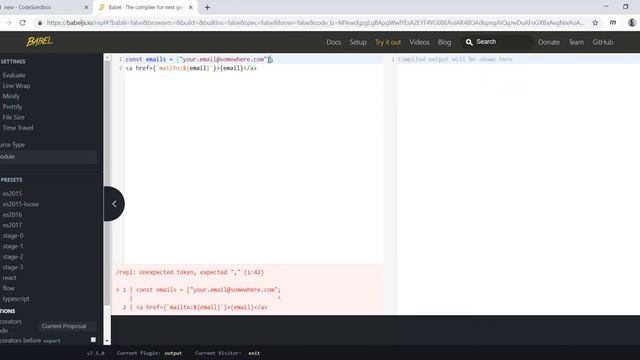640x360 pixels.
Task: Open the Team page
Action: pos(576,42)
